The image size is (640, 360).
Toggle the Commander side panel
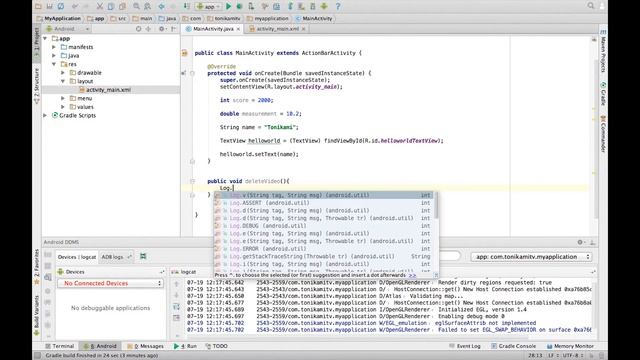[x=603, y=135]
